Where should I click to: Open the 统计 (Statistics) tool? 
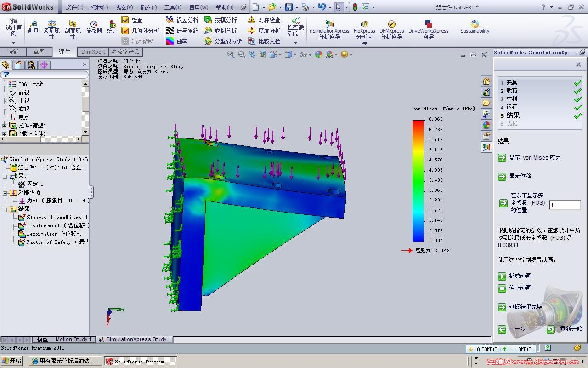click(112, 27)
